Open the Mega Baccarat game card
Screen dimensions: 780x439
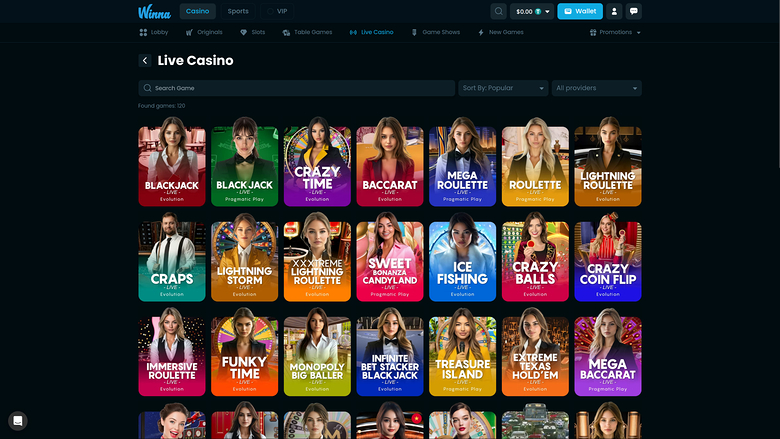(607, 352)
